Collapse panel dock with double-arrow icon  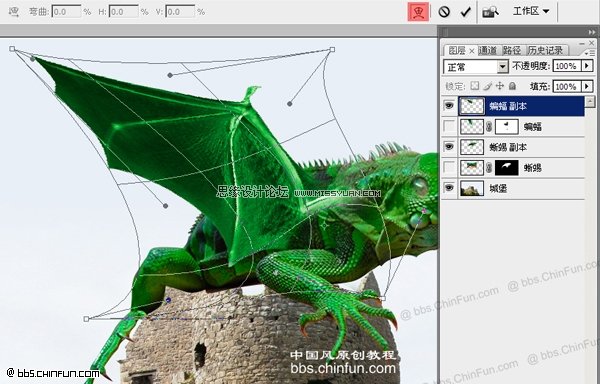[x=592, y=32]
